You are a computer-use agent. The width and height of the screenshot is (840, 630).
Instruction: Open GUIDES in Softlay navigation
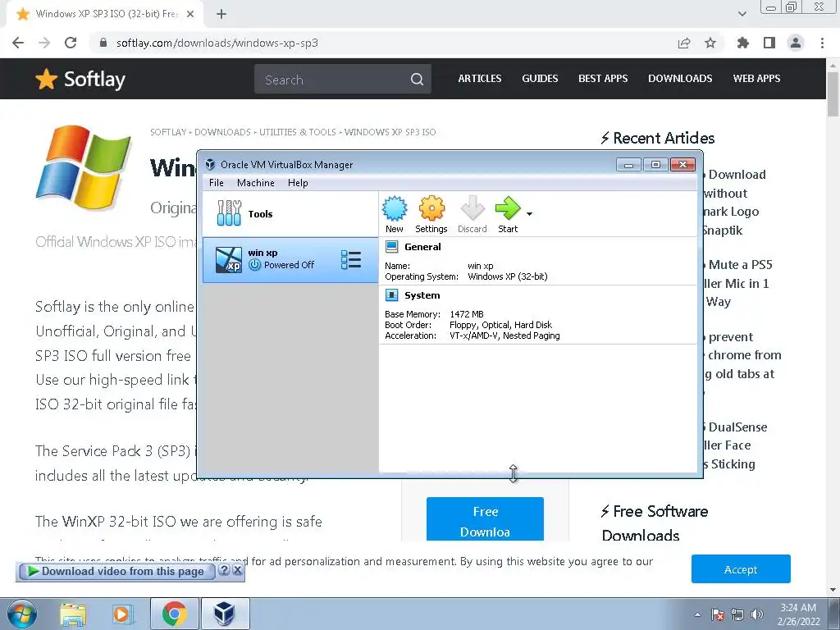(x=540, y=78)
